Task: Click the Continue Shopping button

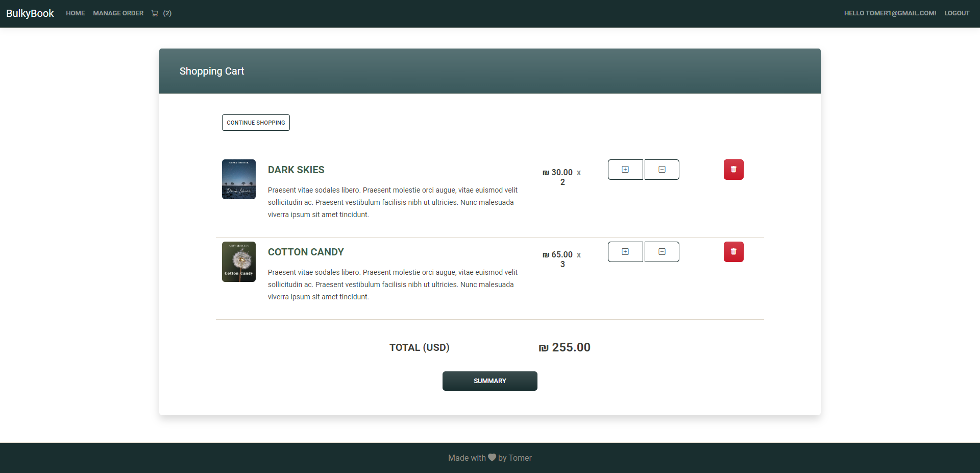Action: [255, 123]
